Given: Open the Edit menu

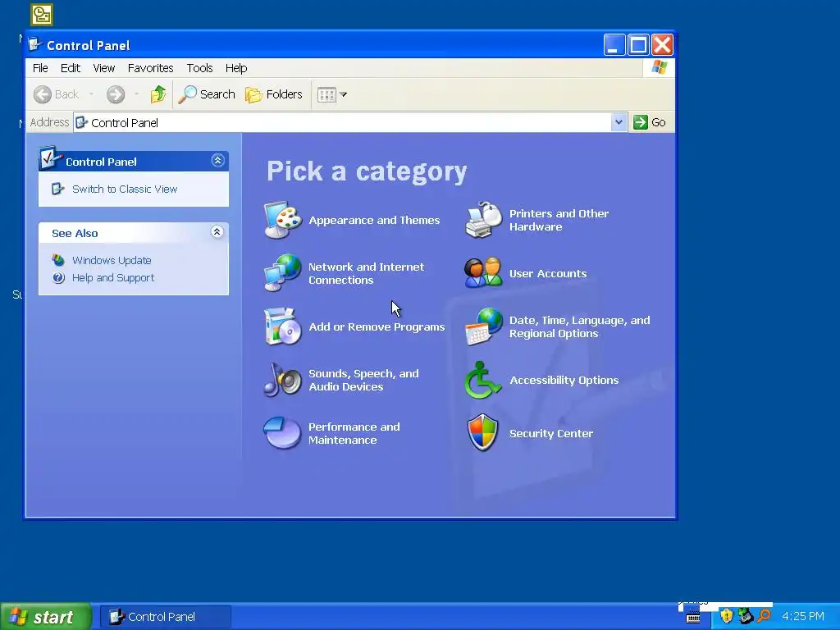Looking at the screenshot, I should (x=71, y=68).
